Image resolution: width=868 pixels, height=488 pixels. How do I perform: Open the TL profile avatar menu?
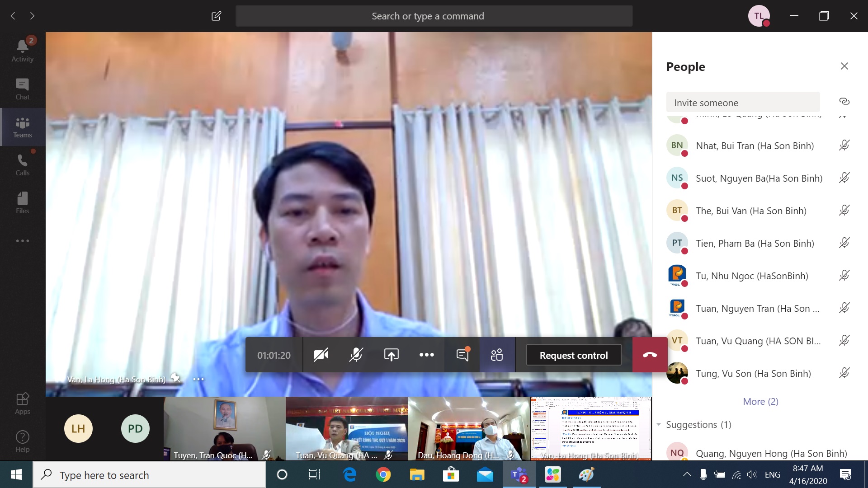759,16
